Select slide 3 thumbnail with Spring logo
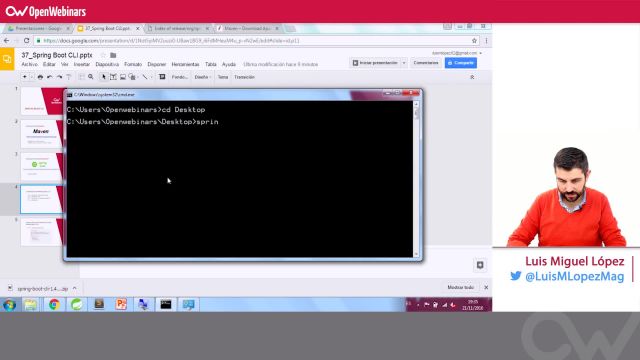Viewport: 640px width, 360px height. point(42,167)
